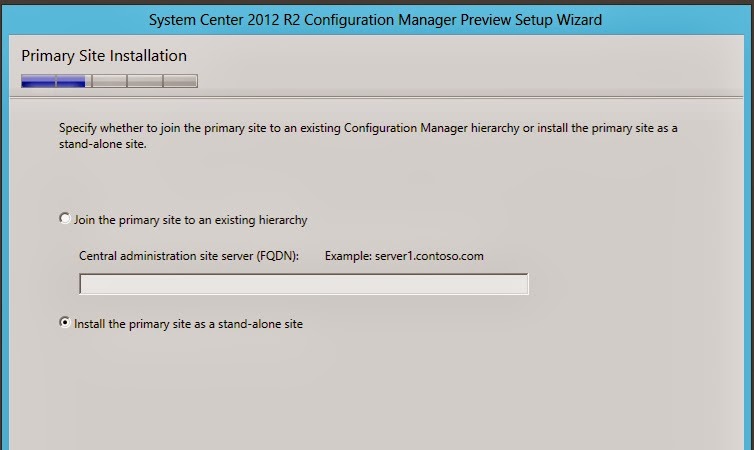Click the Central administration site server FQDN field
The image size is (754, 450).
[303, 284]
